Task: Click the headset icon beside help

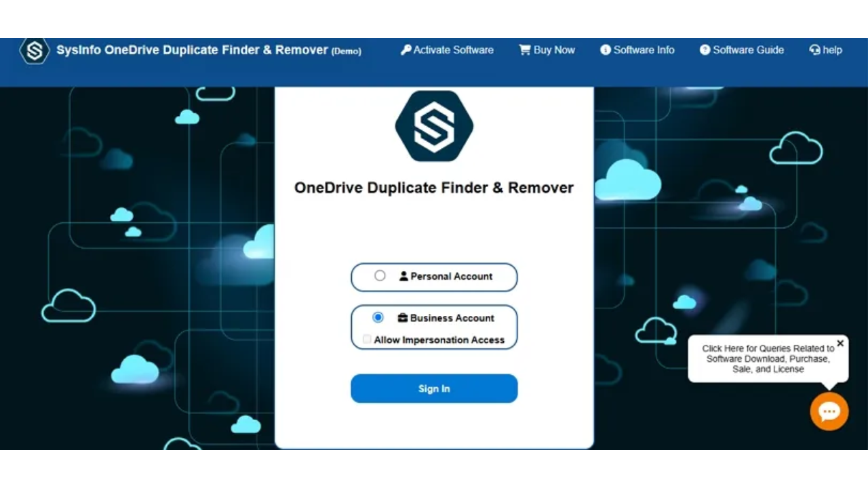Action: coord(815,50)
